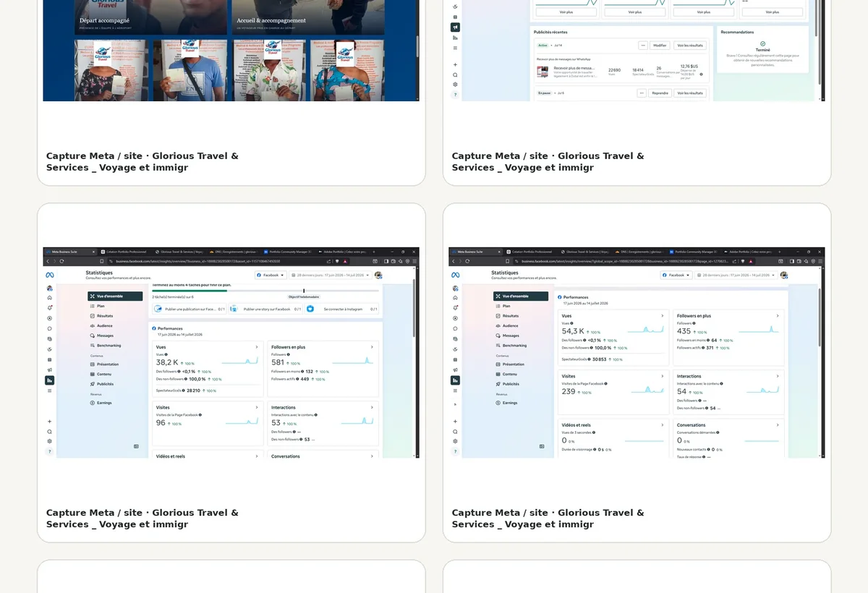
Task: In the 38,2 K screenshot, click the sidebar home icon
Action: [50, 297]
